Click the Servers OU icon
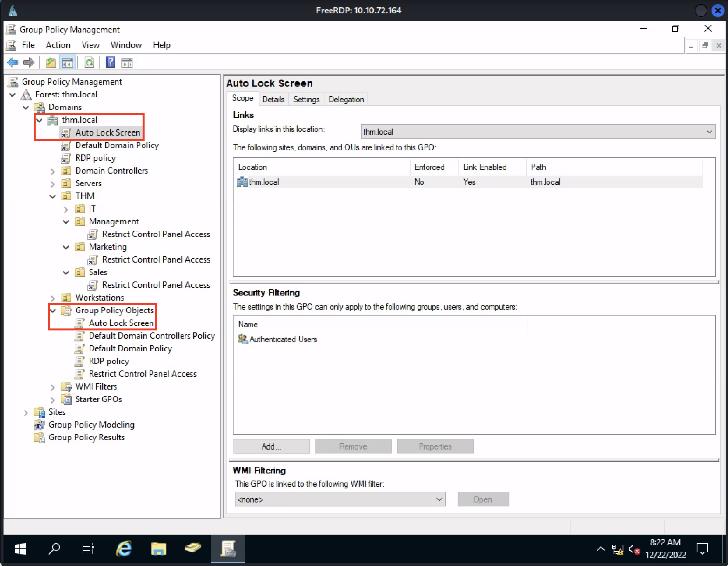728x566 pixels. pyautogui.click(x=67, y=183)
